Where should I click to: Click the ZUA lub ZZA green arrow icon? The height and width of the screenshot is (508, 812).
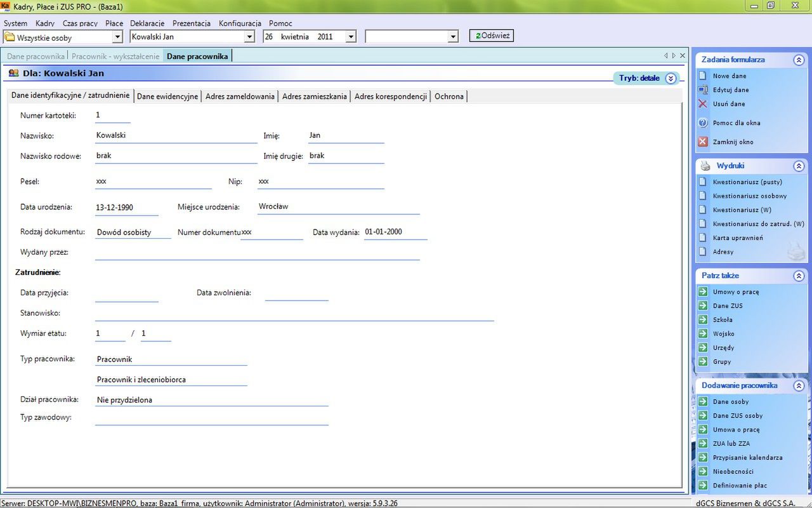click(703, 443)
